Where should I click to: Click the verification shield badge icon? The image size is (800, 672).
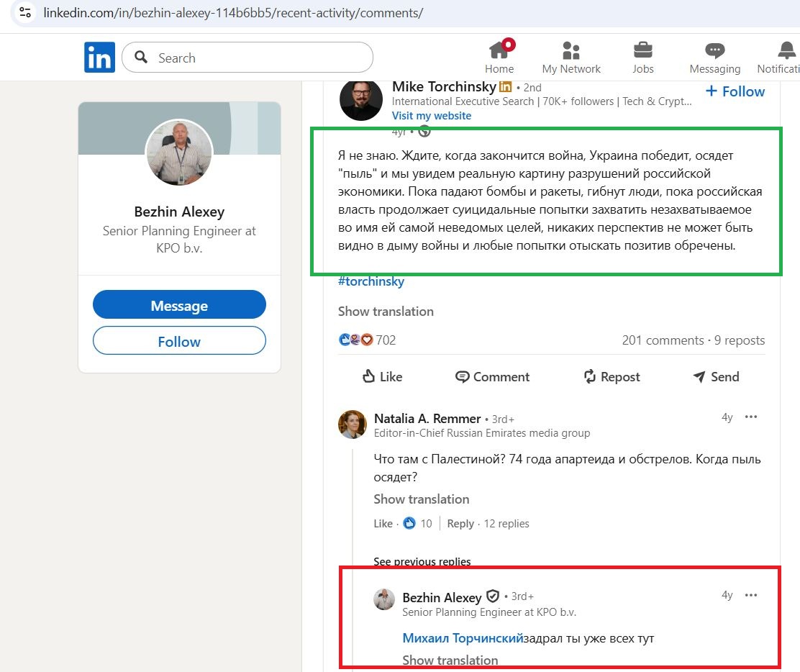coord(492,596)
